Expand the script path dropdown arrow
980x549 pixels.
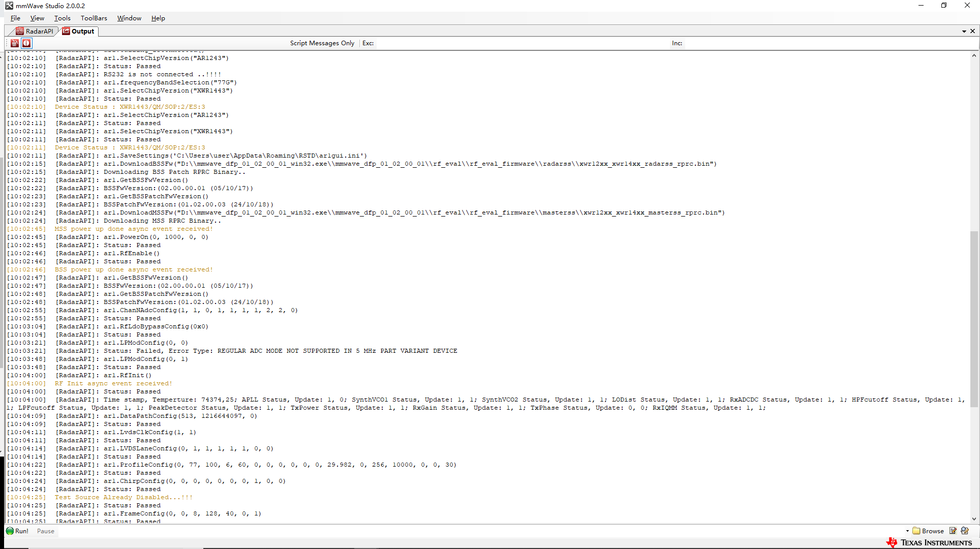(x=907, y=531)
